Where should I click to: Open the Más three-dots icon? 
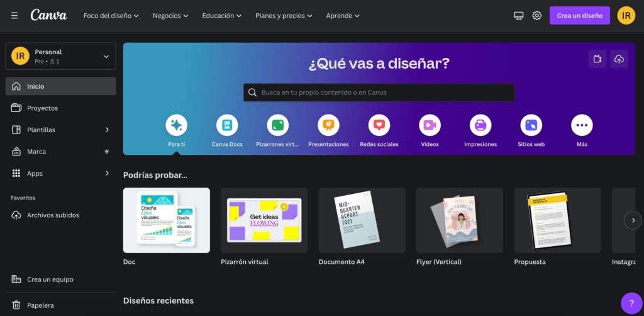coord(582,125)
